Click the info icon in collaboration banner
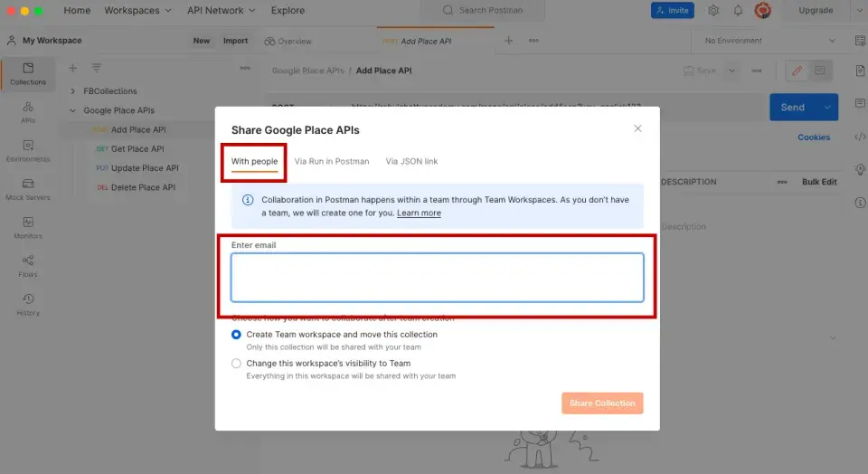The width and height of the screenshot is (868, 474). (248, 200)
